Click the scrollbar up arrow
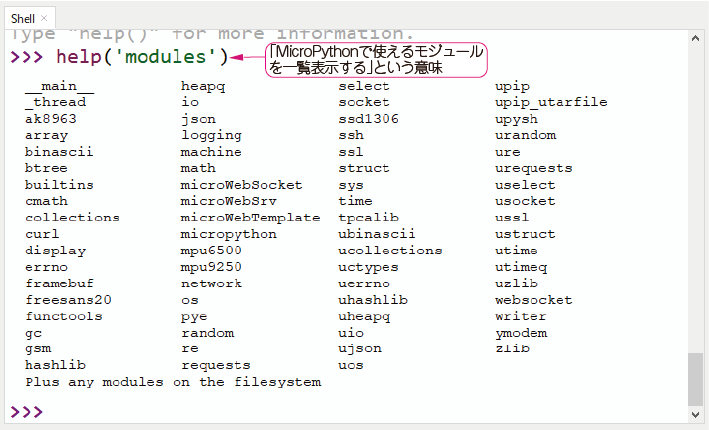The height and width of the screenshot is (430, 709). (695, 39)
